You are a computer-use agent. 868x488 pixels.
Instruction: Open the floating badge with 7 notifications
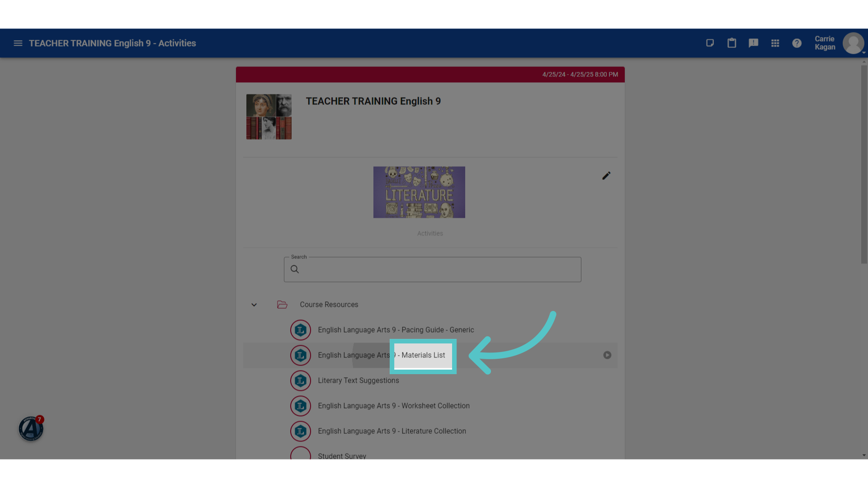pos(31,428)
